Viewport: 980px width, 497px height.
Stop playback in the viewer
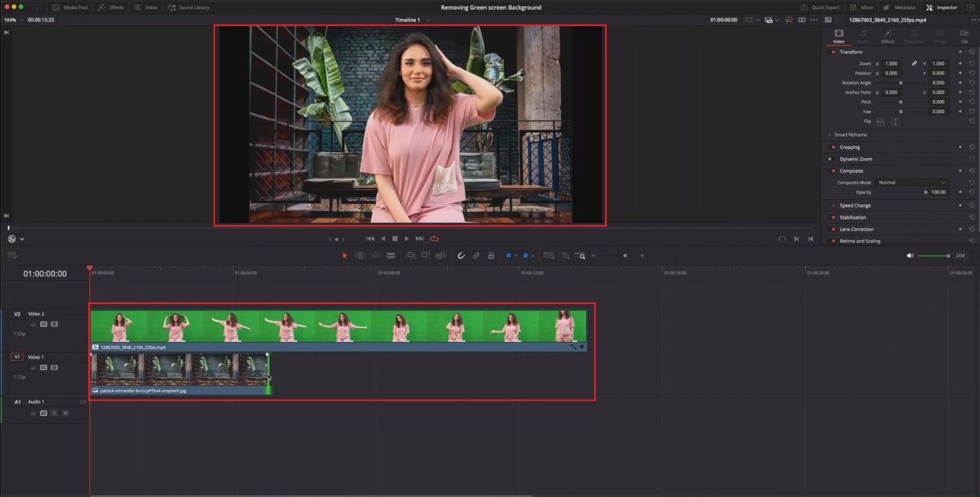pos(395,239)
